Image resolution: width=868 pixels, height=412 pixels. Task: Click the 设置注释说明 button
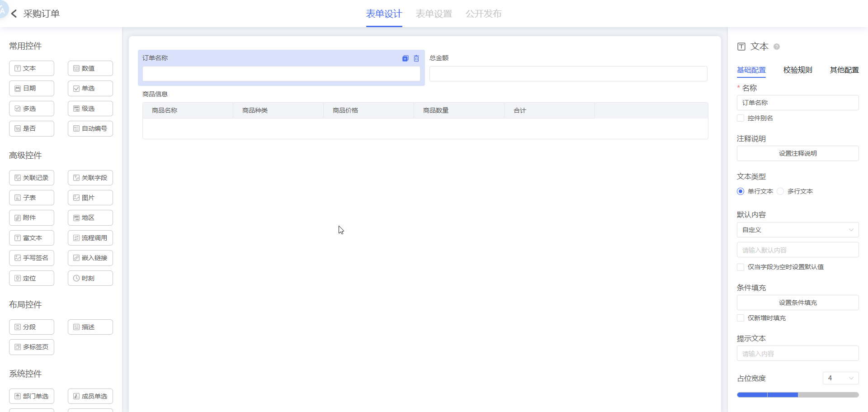(797, 154)
